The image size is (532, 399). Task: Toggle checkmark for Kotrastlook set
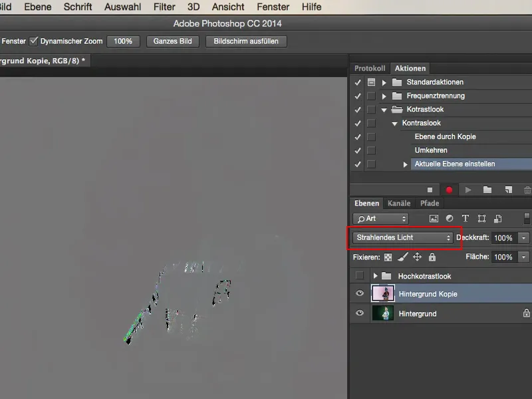(357, 110)
